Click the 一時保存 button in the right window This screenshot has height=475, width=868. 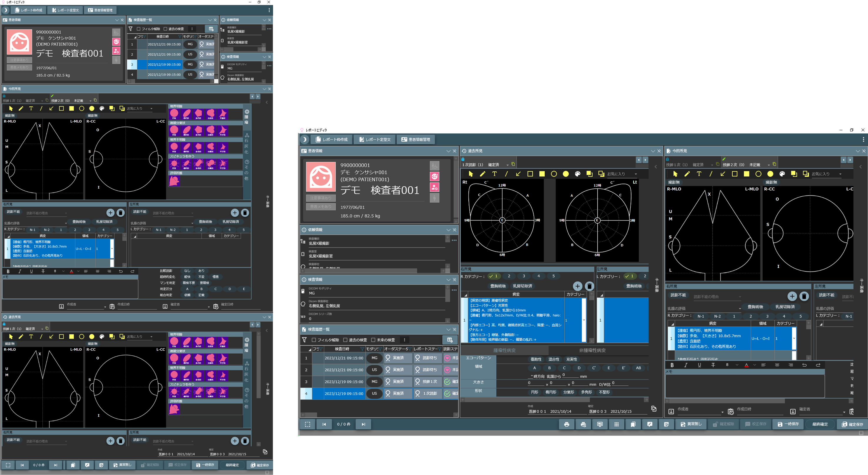tap(788, 424)
